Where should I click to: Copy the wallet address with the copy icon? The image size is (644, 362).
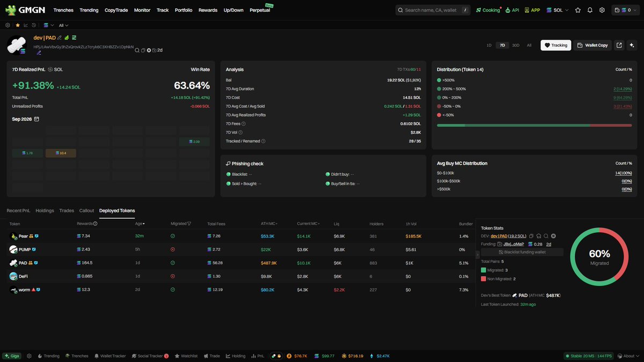143,50
